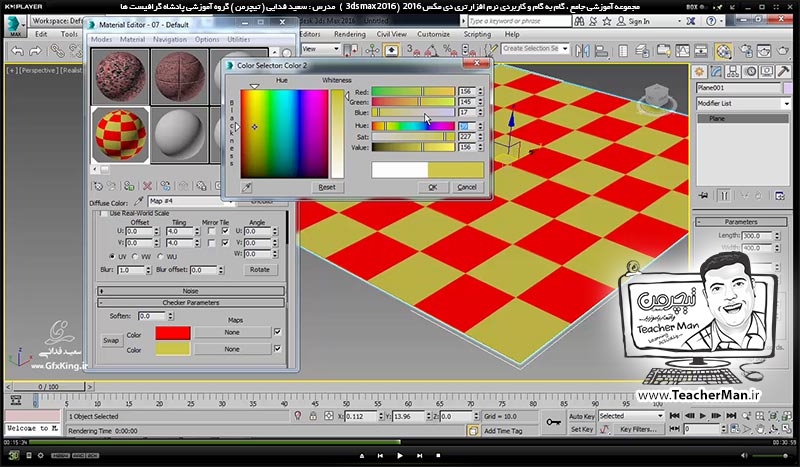Image resolution: width=800 pixels, height=467 pixels.
Task: Click the red Color swatch in Checker Parameters
Action: tap(173, 333)
